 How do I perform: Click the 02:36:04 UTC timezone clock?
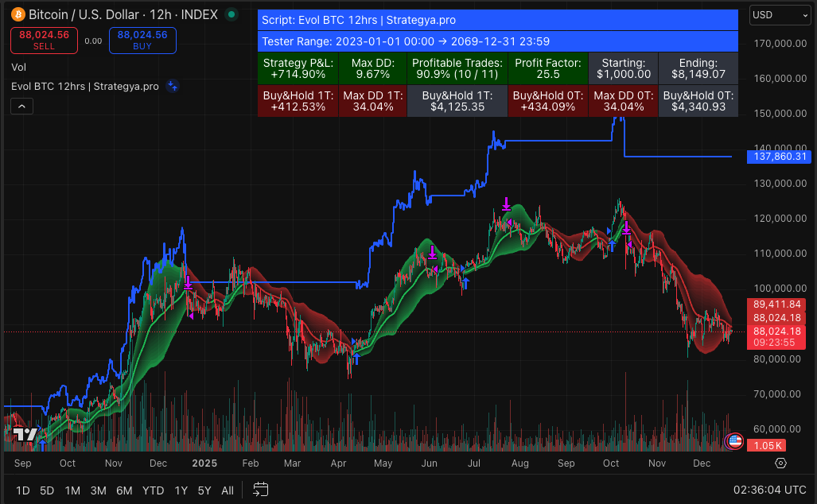pos(769,490)
